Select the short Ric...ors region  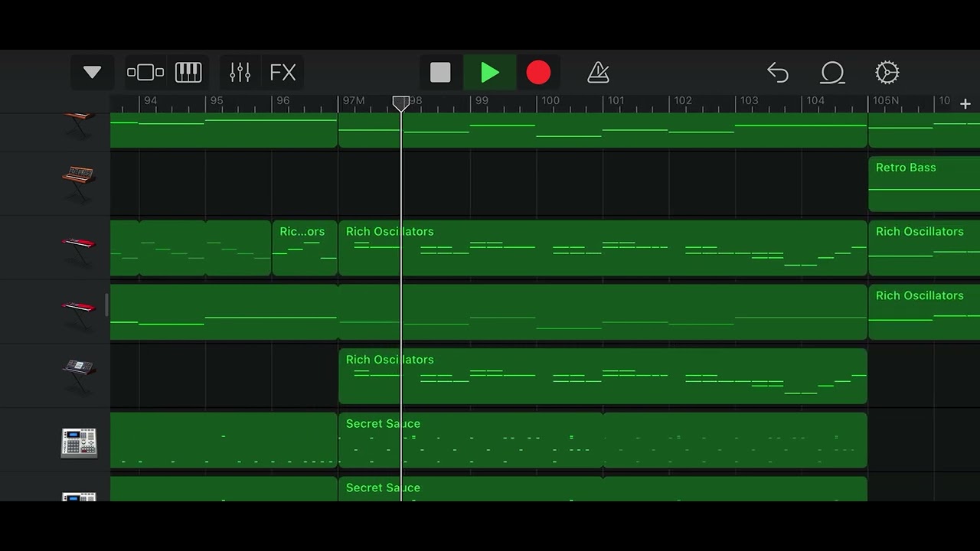pos(305,248)
